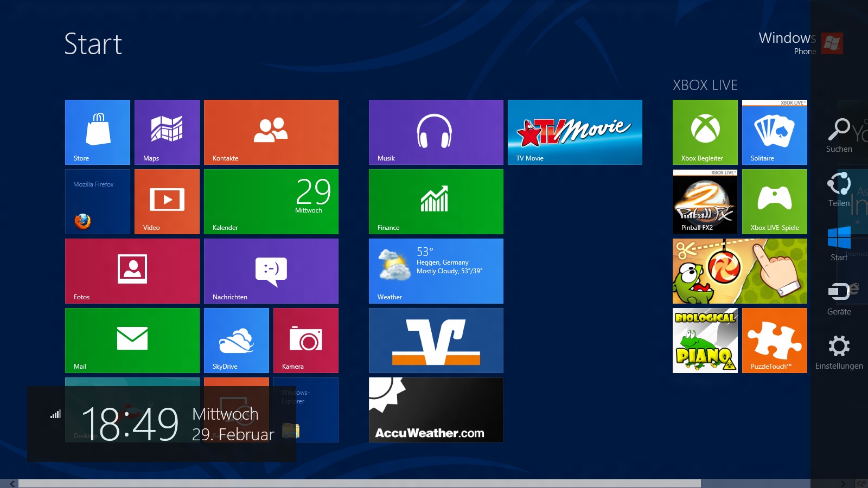Open the Store tile
Image resolution: width=868 pixels, height=488 pixels.
tap(98, 132)
